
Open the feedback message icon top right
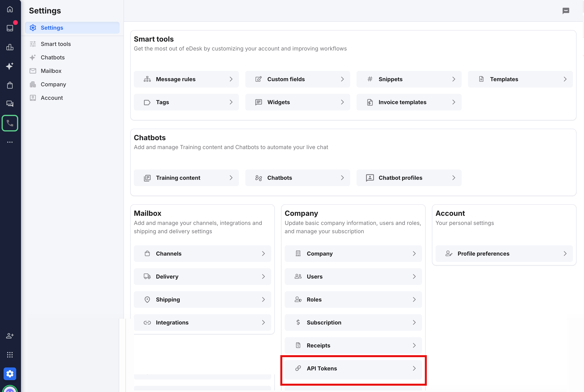(566, 11)
